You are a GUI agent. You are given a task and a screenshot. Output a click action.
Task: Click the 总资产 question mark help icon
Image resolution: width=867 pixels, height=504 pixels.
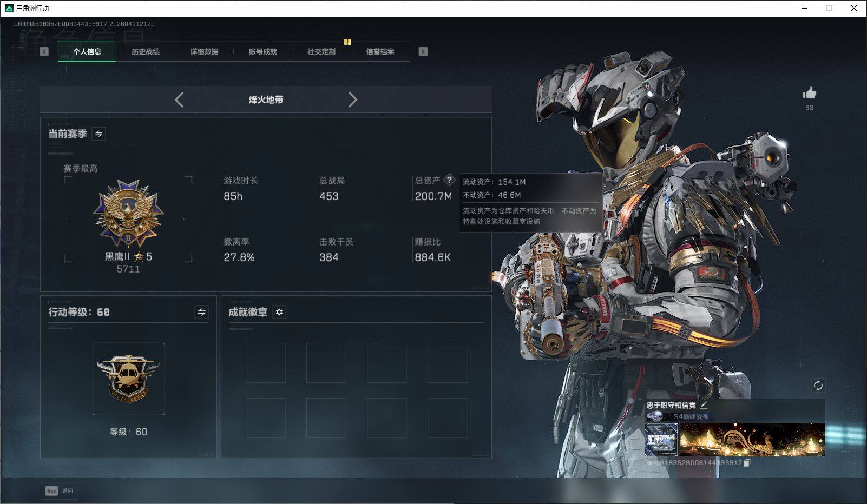[449, 180]
